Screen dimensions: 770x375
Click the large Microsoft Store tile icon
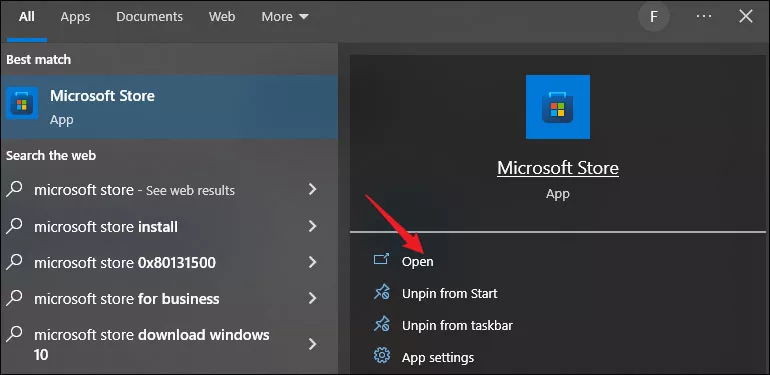pos(557,107)
